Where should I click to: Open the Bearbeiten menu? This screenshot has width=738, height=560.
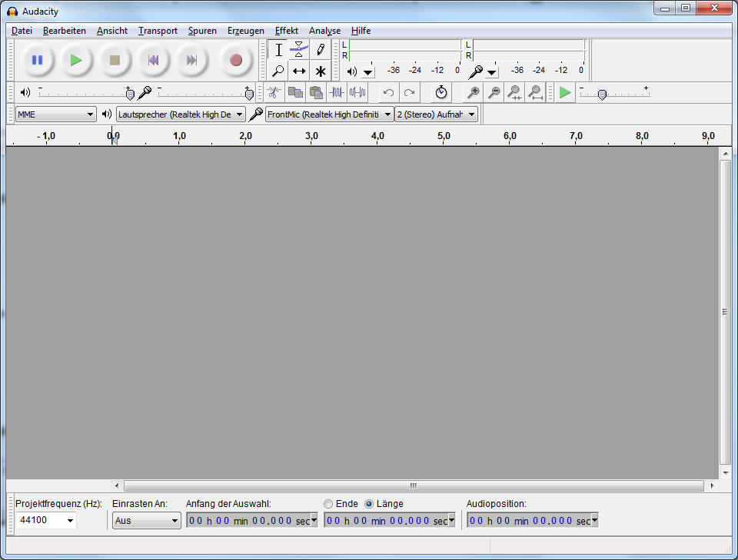[65, 31]
